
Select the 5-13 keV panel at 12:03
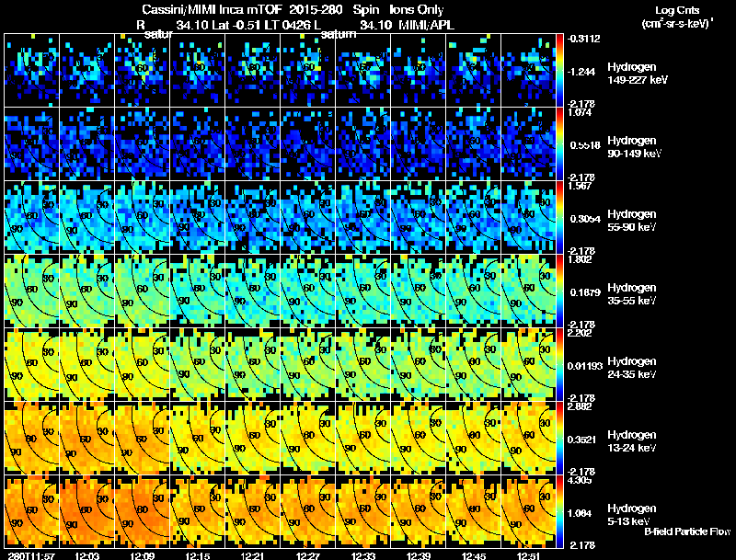[86, 512]
